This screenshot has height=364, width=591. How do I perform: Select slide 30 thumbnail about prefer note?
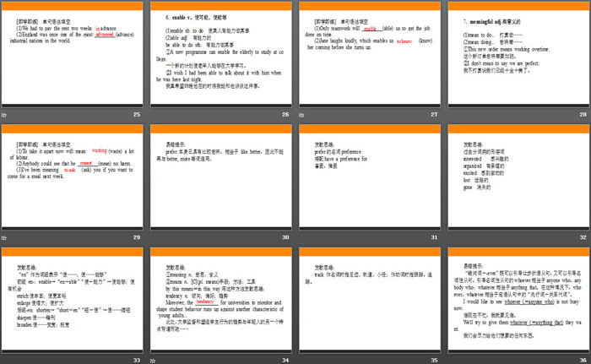[221, 177]
